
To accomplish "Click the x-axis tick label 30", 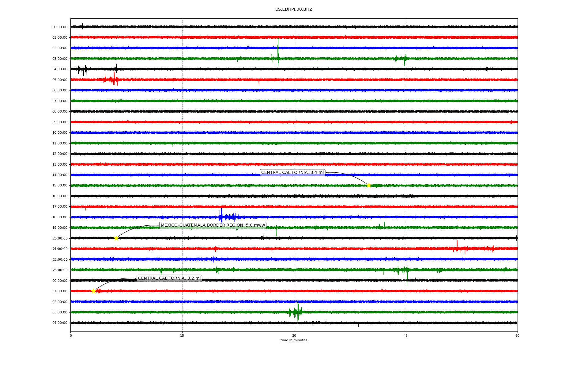I will pyautogui.click(x=294, y=335).
